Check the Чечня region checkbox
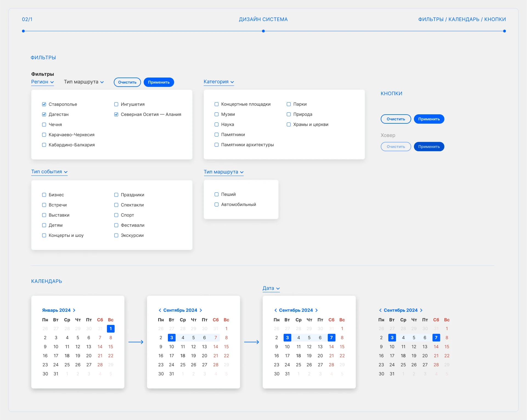 coord(44,125)
